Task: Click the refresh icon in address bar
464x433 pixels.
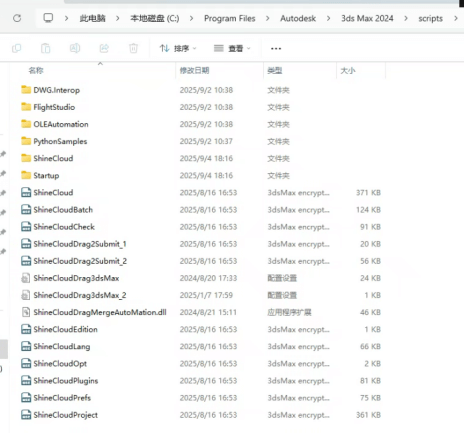Action: (x=17, y=18)
